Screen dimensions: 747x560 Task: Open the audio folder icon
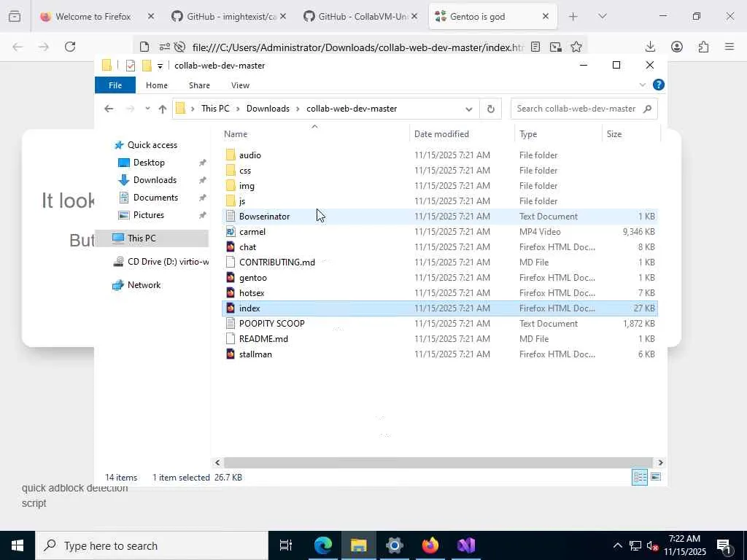231,155
